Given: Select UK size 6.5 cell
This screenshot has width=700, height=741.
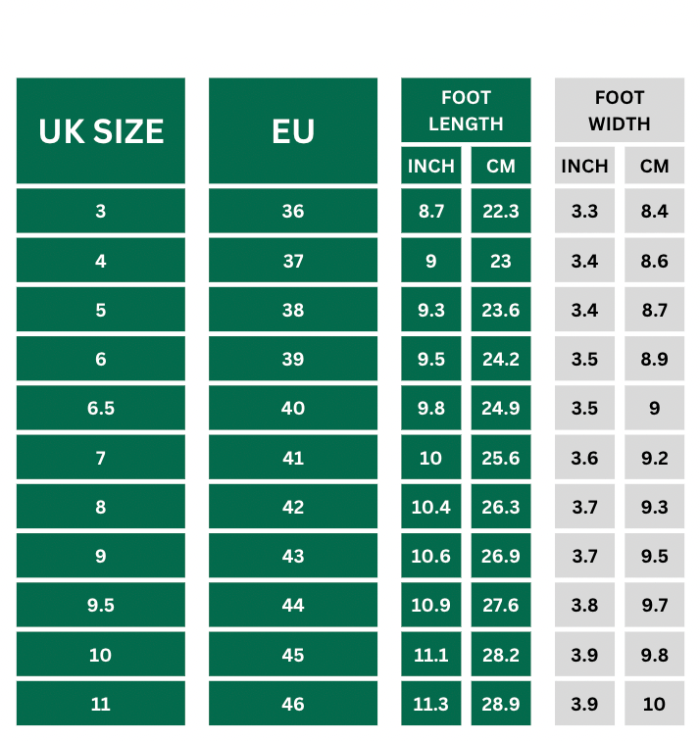Looking at the screenshot, I should (101, 408).
